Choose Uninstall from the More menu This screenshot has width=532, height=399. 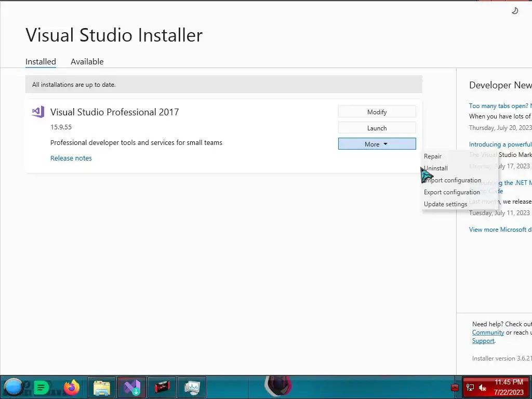pyautogui.click(x=436, y=168)
